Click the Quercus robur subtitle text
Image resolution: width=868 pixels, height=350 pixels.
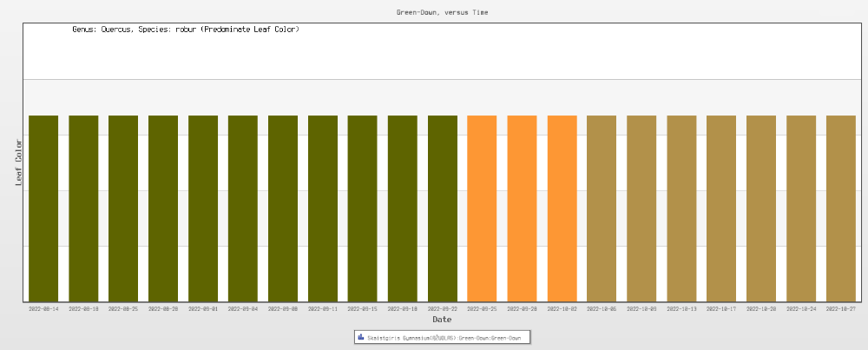click(x=186, y=30)
